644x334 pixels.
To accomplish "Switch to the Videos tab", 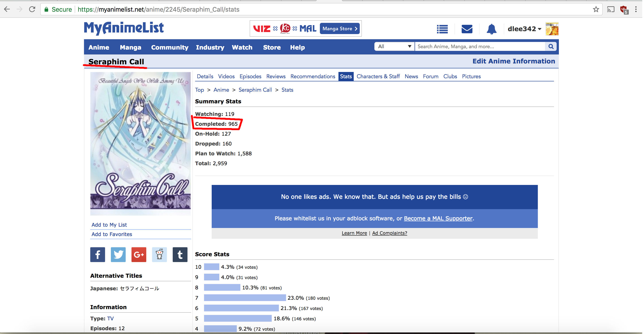I will click(227, 77).
